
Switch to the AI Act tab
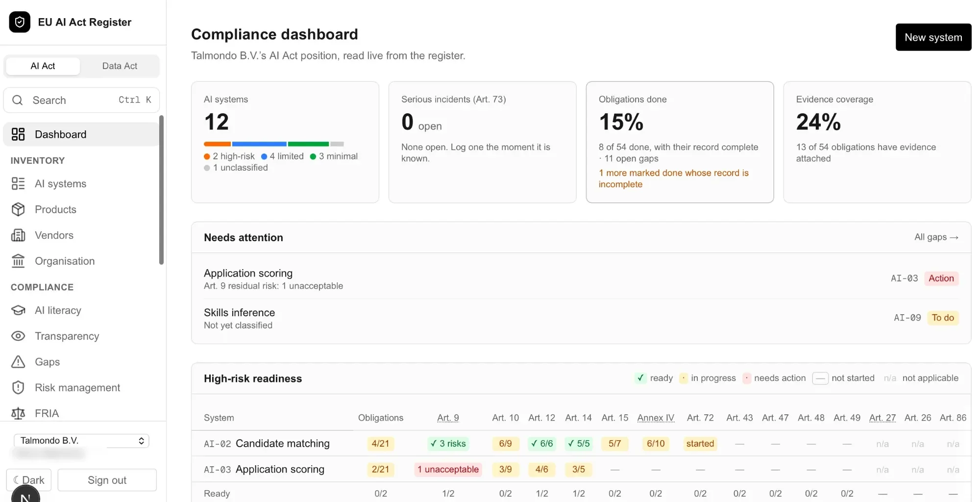click(43, 66)
